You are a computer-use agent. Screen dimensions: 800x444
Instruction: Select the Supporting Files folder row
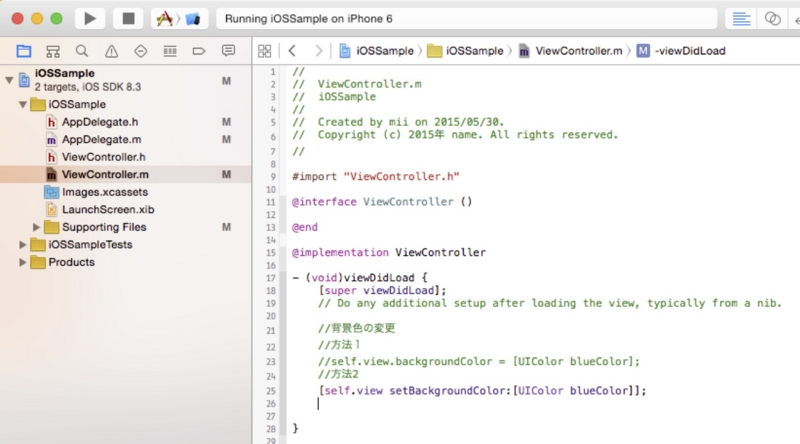point(126,227)
